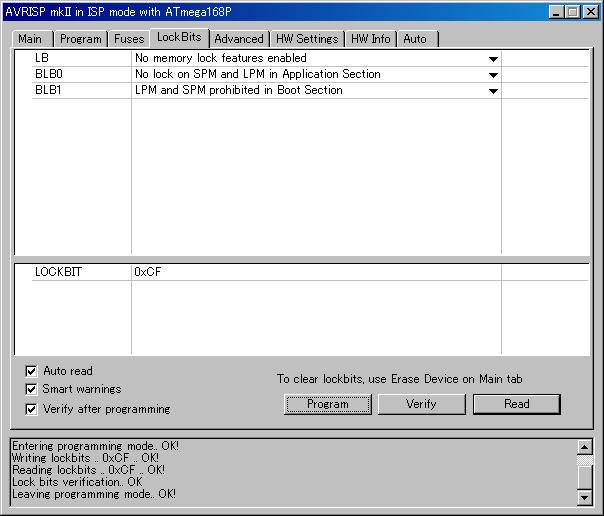Image resolution: width=604 pixels, height=516 pixels.
Task: Go to the Auto tab
Action: click(x=418, y=39)
